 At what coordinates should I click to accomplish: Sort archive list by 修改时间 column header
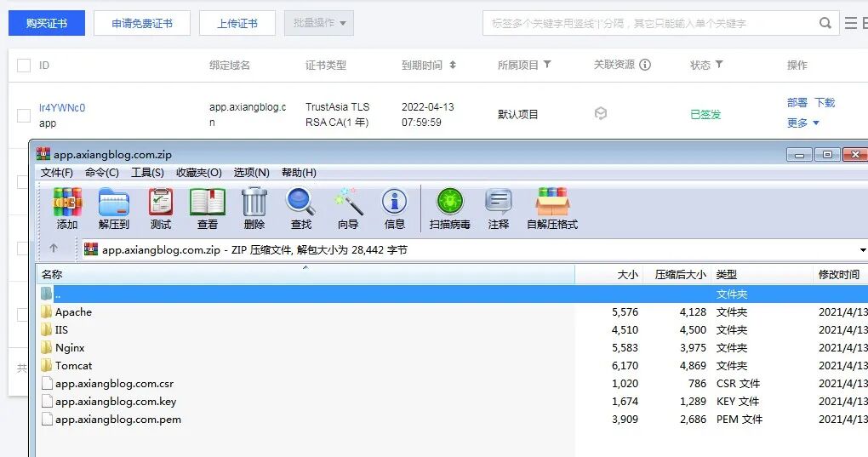839,274
